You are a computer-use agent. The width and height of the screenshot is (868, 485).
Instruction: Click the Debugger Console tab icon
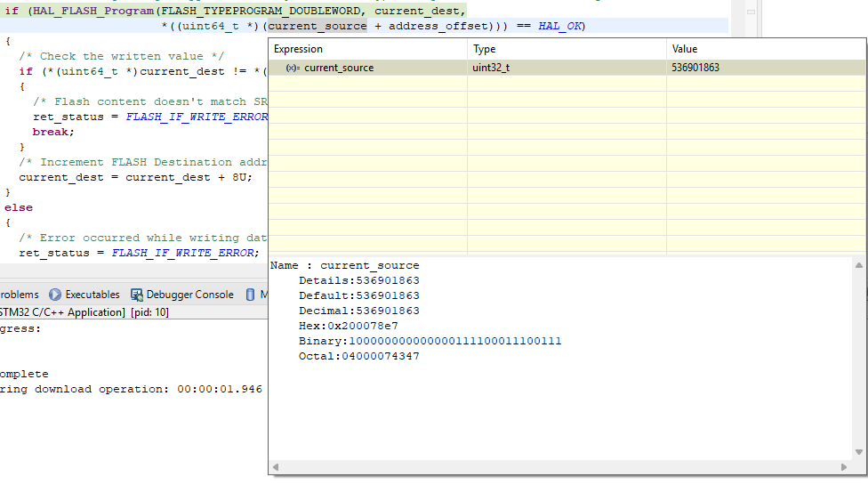pos(137,295)
